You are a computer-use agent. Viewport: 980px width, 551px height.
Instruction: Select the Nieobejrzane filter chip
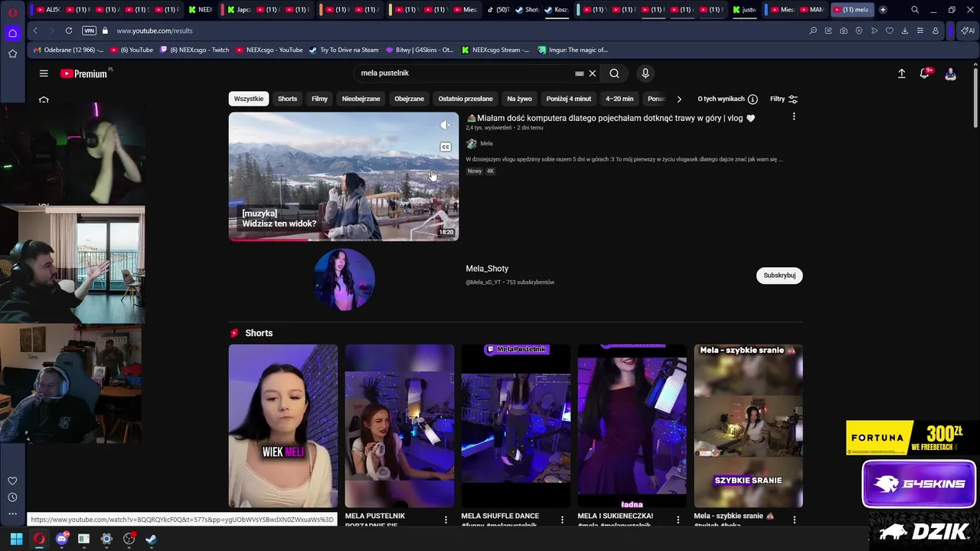tap(361, 99)
